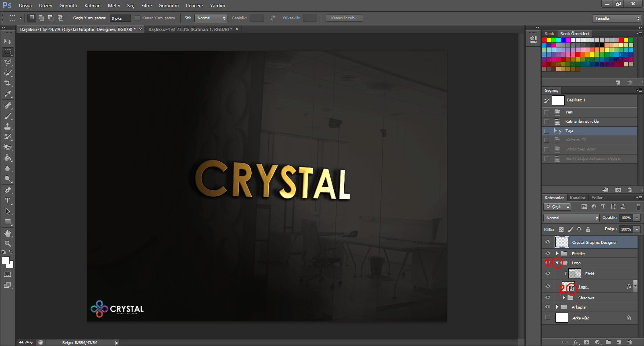Viewport: 644px width, 346px height.
Task: Hide the Crystal Graphic Designer layer
Action: pyautogui.click(x=547, y=242)
